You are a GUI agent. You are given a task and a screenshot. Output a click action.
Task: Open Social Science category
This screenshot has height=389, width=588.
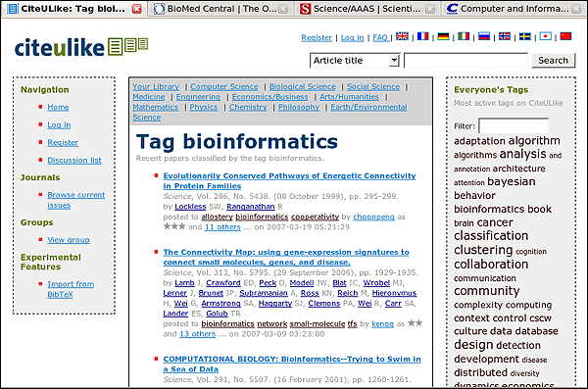(373, 86)
